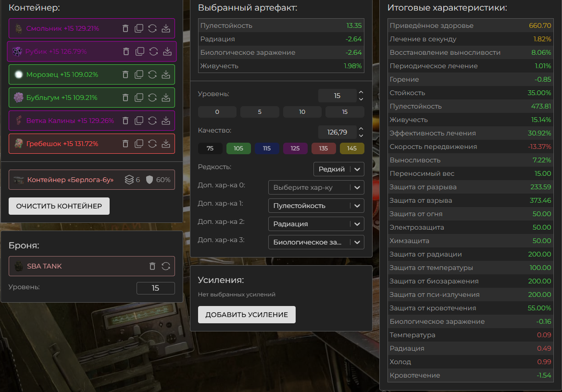The image size is (562, 392).
Task: Replace the Смольник artifact
Action: coord(152,28)
